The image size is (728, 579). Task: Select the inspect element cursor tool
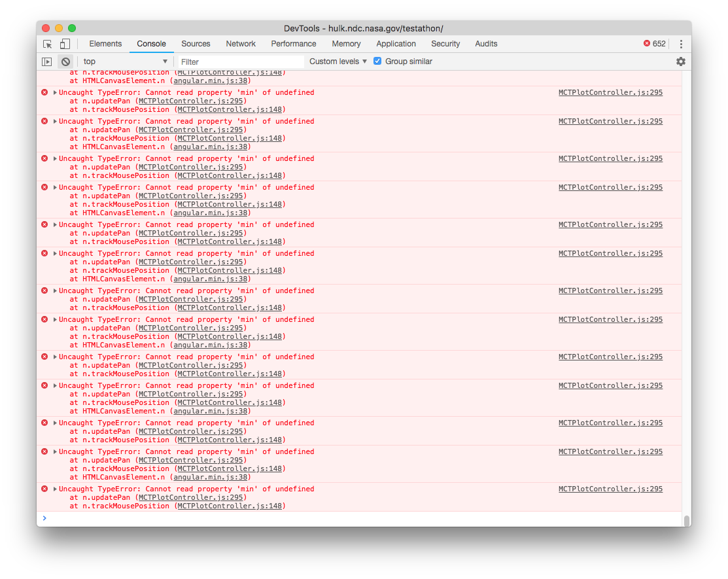pos(46,43)
